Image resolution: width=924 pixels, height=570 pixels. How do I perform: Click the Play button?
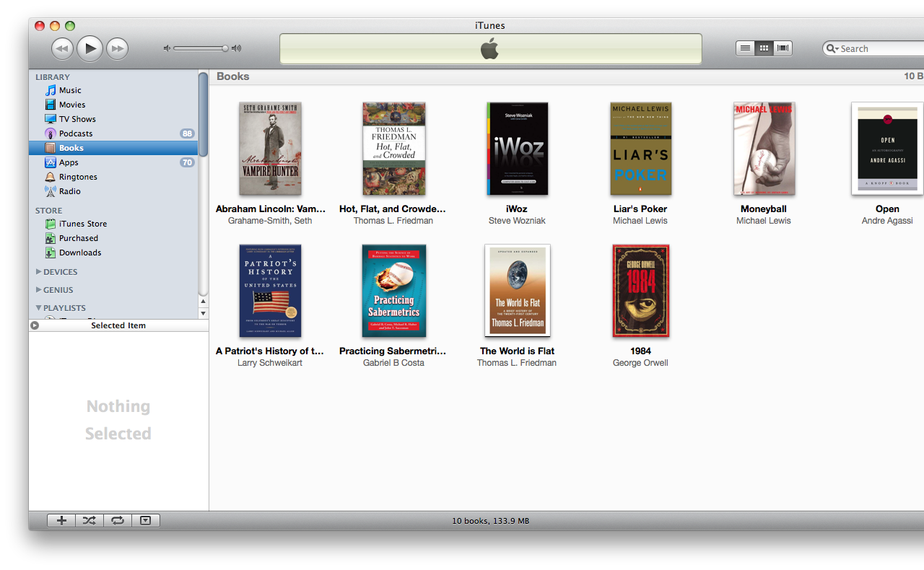click(90, 48)
